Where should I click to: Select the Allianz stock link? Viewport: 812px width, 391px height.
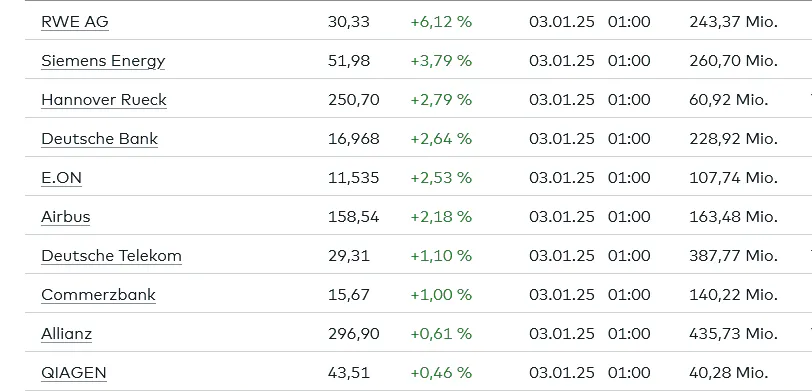(66, 334)
